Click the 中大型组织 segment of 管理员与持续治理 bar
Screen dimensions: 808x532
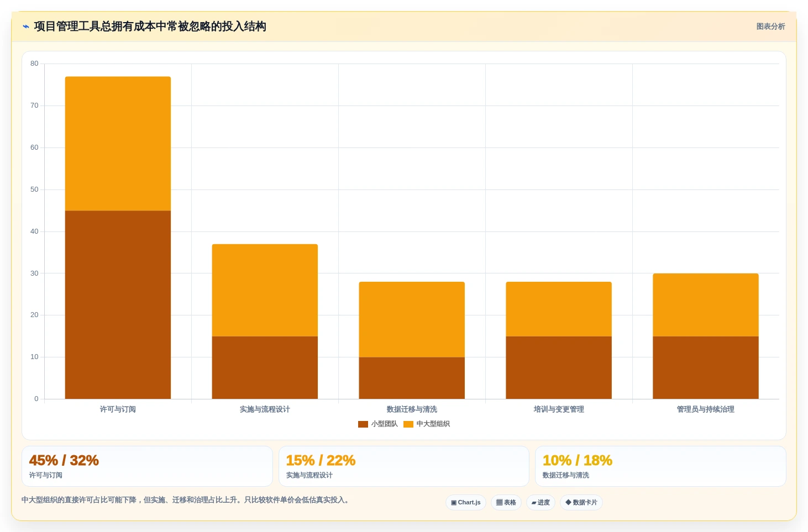(706, 305)
